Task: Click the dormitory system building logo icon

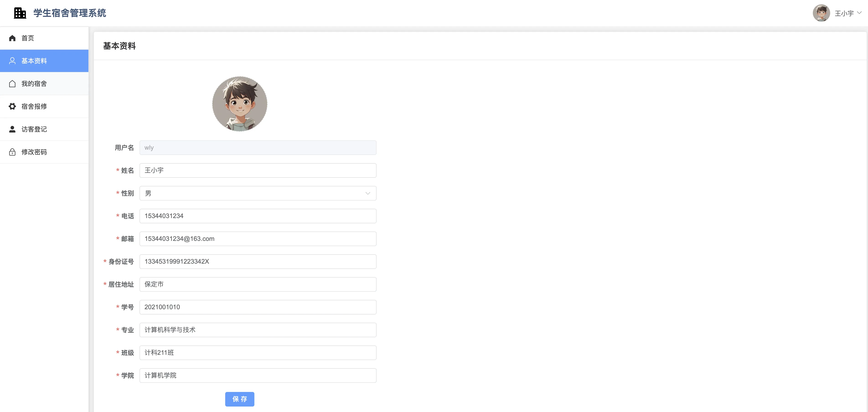Action: click(x=20, y=13)
